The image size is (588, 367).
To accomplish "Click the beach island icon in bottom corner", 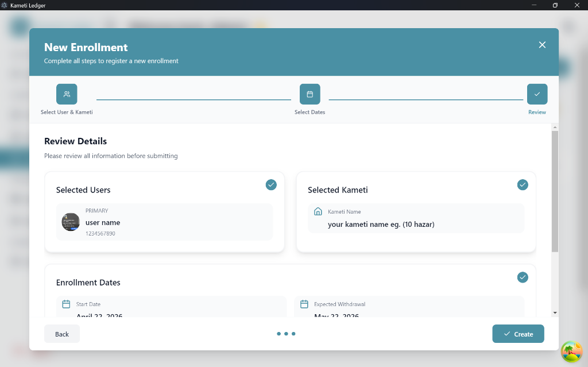I will pyautogui.click(x=571, y=351).
